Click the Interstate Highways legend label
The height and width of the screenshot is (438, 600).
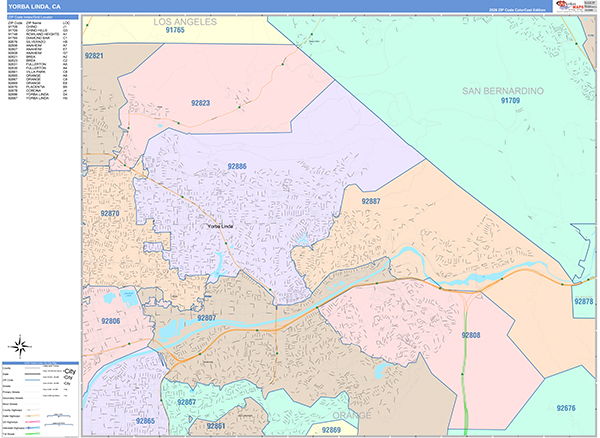(13, 428)
